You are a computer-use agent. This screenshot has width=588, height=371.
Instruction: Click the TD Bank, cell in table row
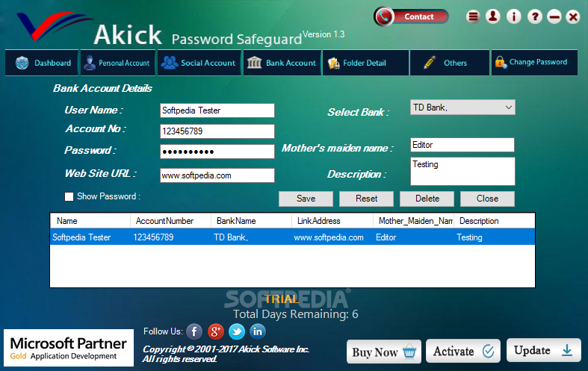click(231, 237)
